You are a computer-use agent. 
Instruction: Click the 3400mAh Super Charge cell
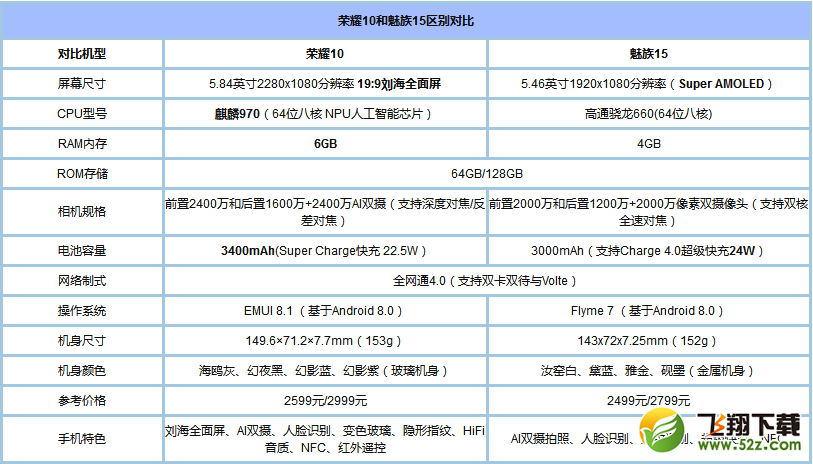(325, 250)
